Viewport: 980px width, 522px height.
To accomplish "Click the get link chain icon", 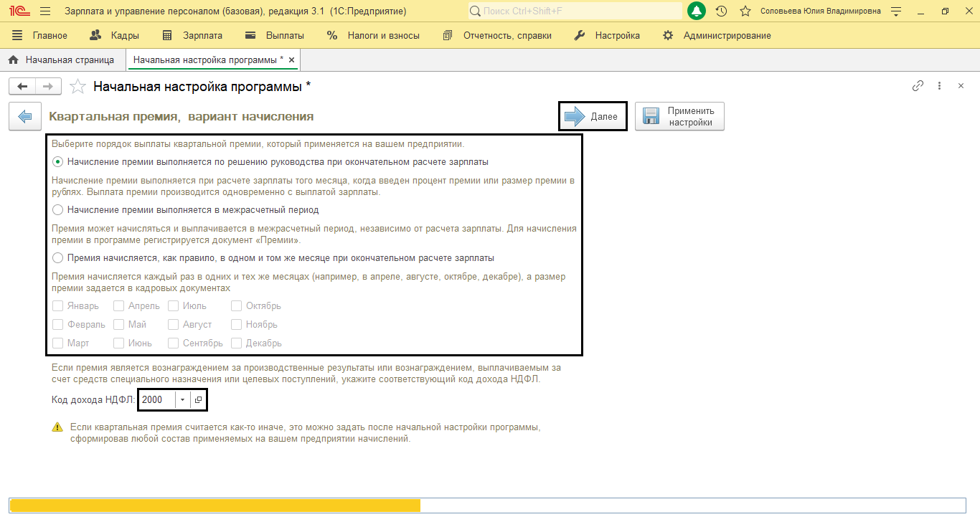I will (918, 86).
